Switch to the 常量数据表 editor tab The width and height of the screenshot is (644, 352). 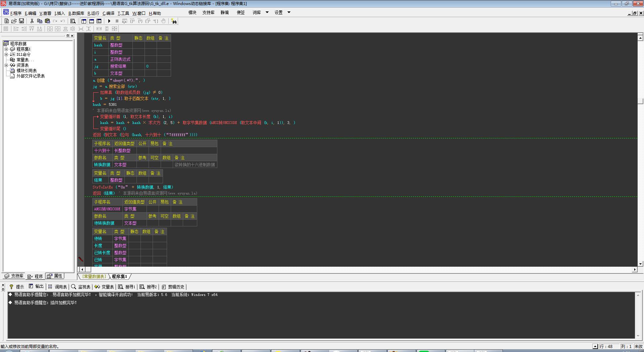click(x=94, y=276)
